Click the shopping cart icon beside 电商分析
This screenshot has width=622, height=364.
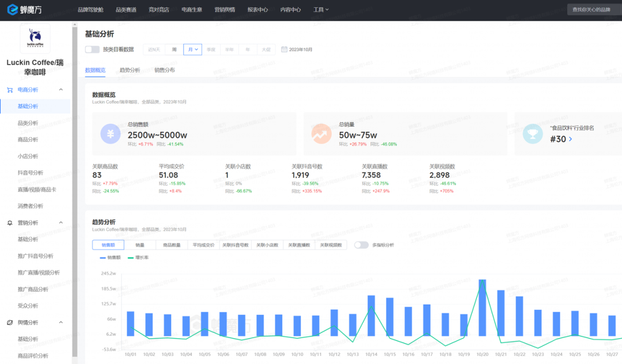click(10, 90)
